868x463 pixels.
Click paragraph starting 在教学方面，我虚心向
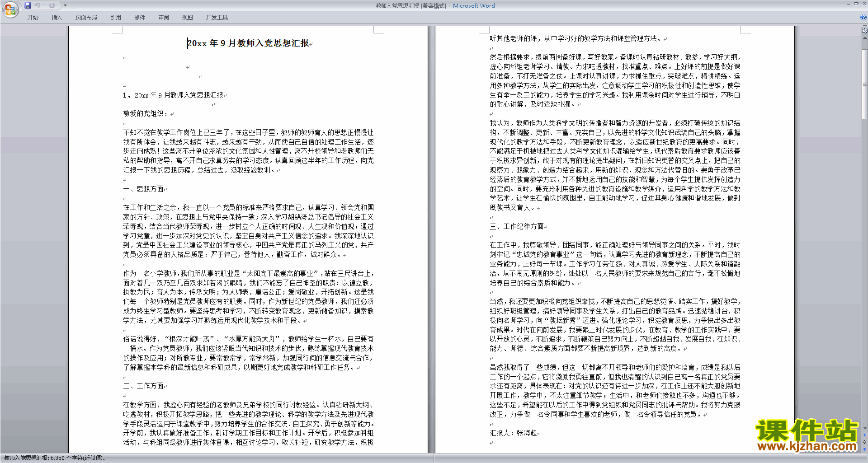point(248,424)
